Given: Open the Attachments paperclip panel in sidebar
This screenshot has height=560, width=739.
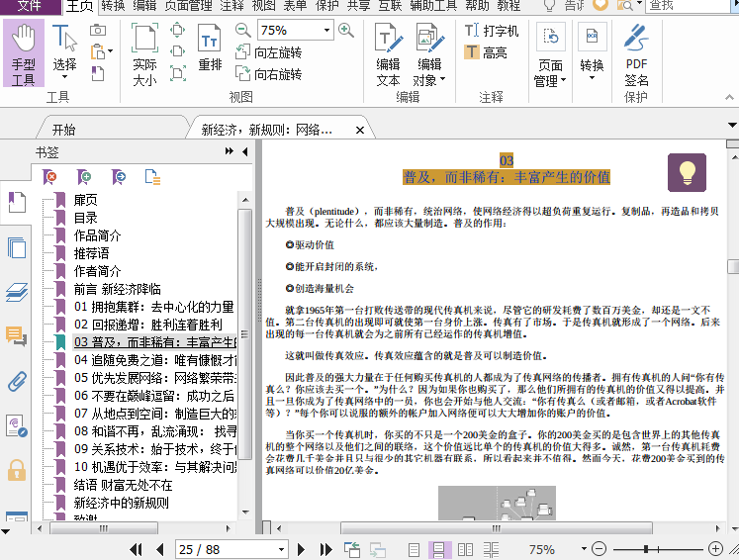Looking at the screenshot, I should coord(16,381).
